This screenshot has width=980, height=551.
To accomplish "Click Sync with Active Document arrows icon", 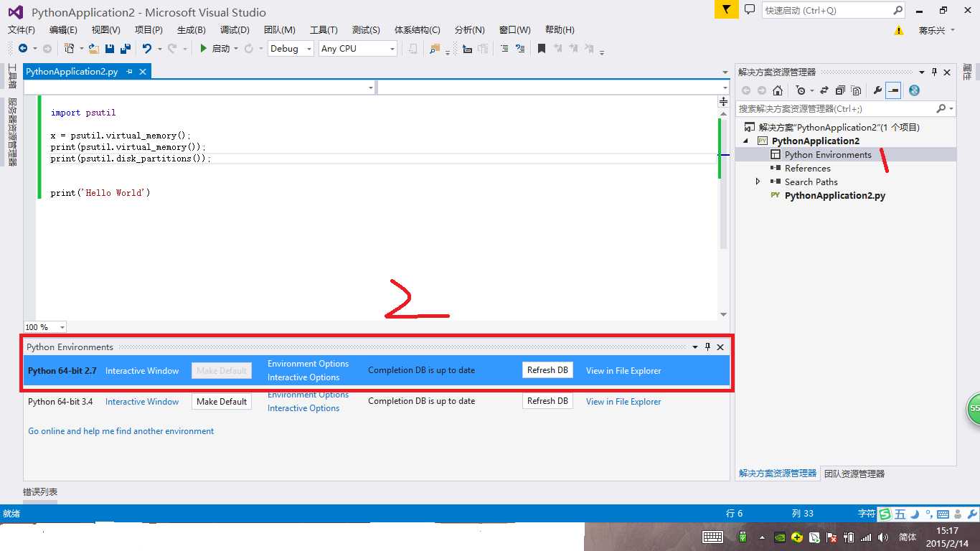I will (824, 90).
